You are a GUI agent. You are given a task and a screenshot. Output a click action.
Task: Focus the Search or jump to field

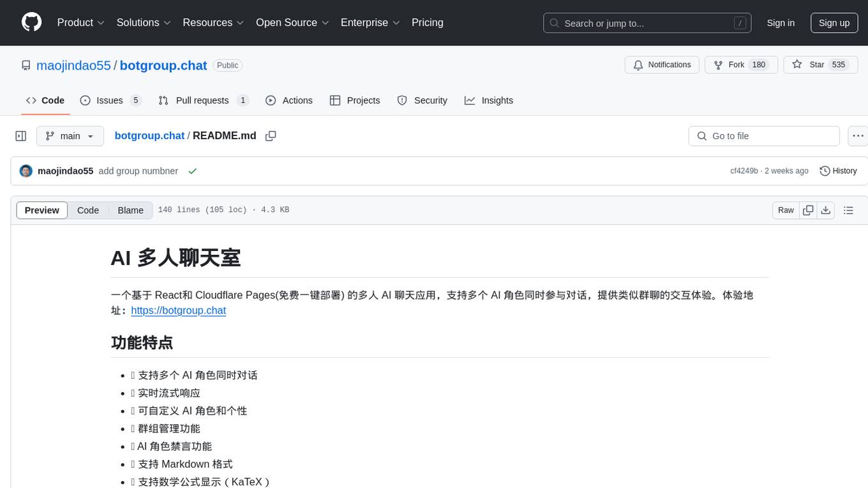(x=647, y=23)
